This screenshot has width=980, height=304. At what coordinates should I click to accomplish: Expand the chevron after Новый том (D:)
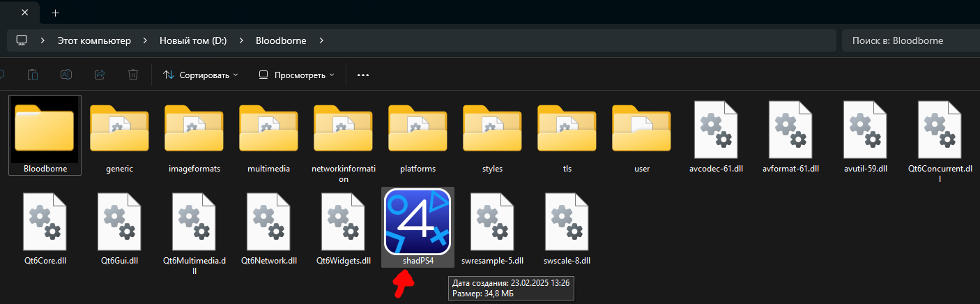[241, 40]
